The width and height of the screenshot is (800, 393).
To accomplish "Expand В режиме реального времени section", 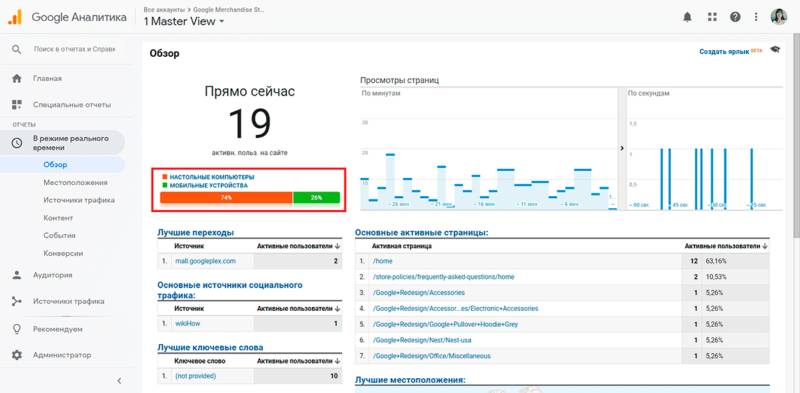I will tap(62, 143).
